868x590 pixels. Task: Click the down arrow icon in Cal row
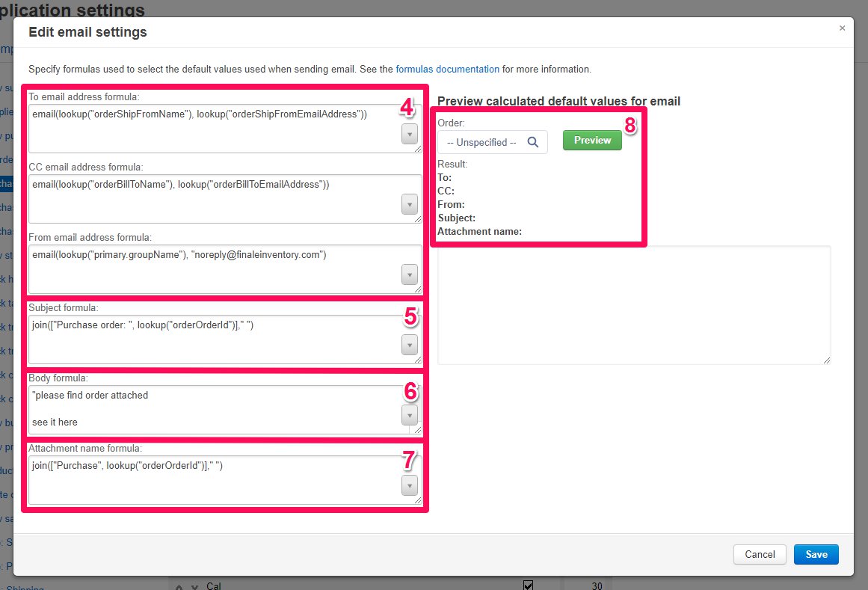click(194, 587)
